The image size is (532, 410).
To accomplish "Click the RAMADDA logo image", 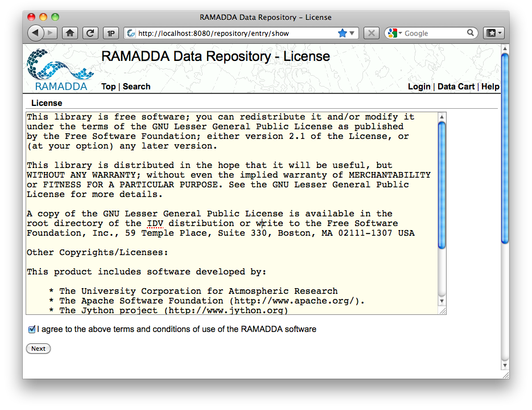I will coord(60,70).
